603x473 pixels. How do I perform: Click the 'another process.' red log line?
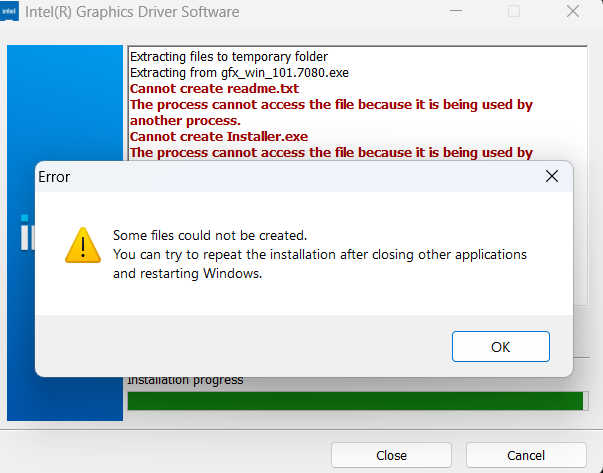[x=185, y=120]
